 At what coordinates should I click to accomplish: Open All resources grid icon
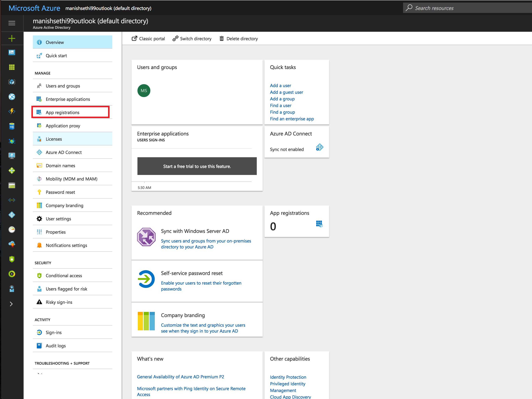pyautogui.click(x=11, y=67)
